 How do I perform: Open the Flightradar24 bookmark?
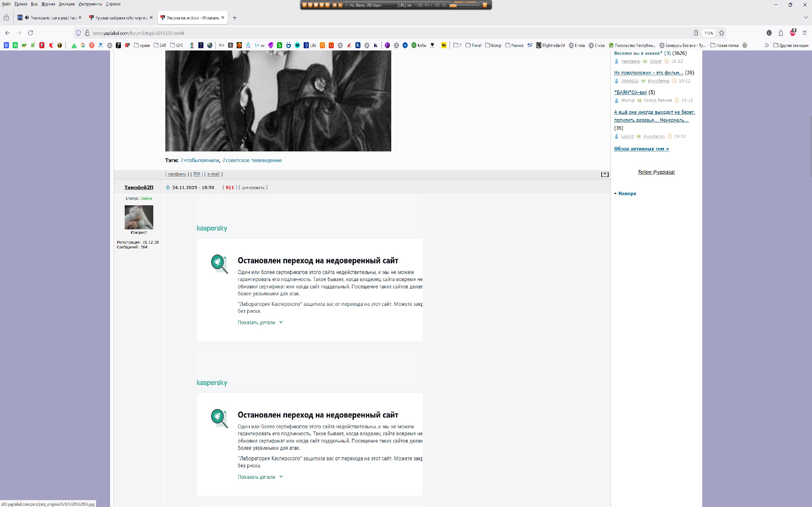click(551, 45)
